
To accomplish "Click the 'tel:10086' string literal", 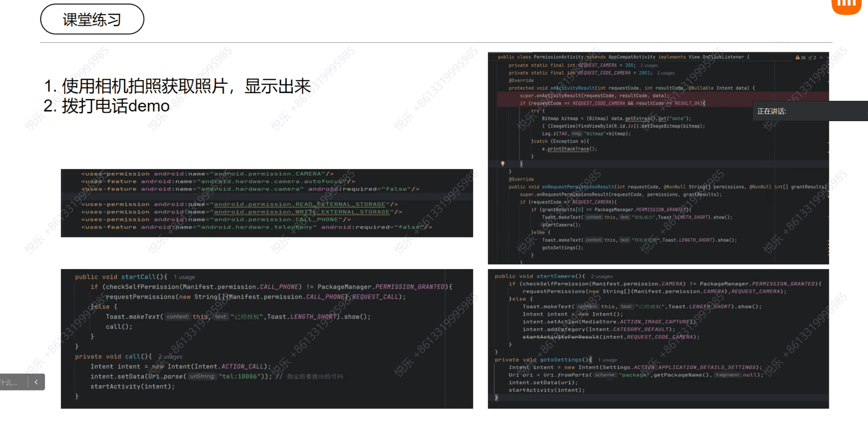I will coord(240,376).
